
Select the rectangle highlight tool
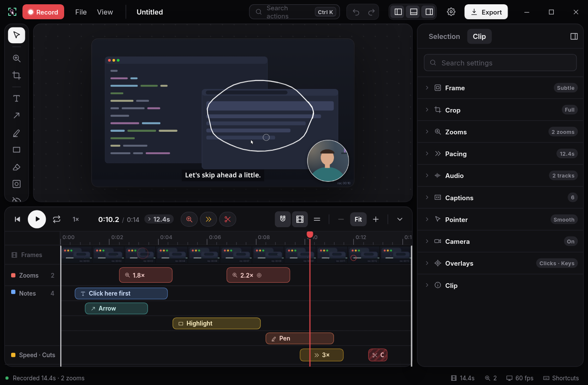16,150
